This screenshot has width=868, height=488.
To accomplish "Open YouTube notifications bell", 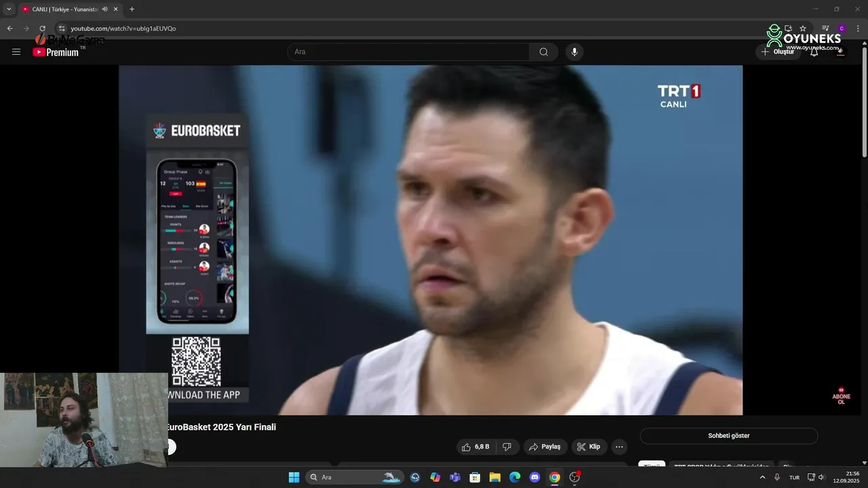I will click(x=814, y=52).
